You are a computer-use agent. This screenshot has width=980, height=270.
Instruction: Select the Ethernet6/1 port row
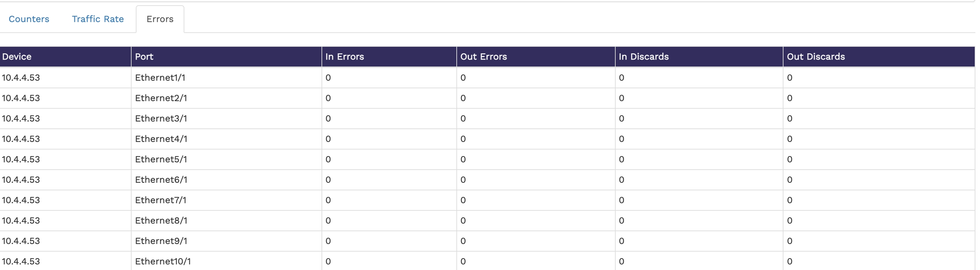pos(161,180)
